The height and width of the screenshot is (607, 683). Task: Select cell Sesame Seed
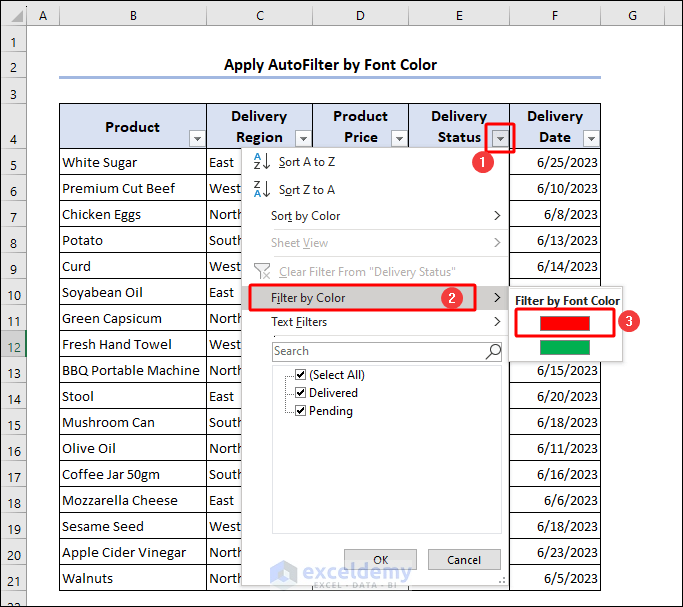coord(133,526)
